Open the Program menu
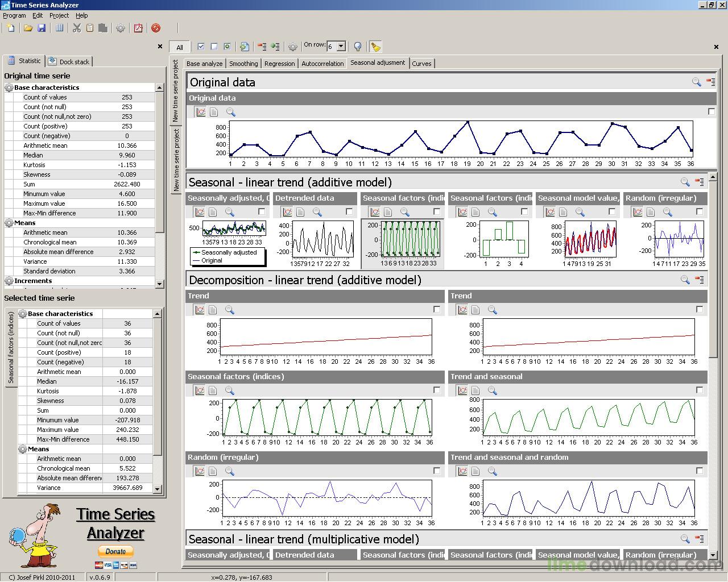The image size is (728, 582). point(14,15)
